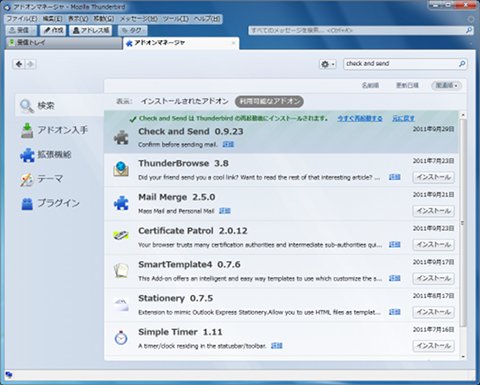This screenshot has width=480, height=385.
Task: Open the 編集 menu
Action: [53, 19]
